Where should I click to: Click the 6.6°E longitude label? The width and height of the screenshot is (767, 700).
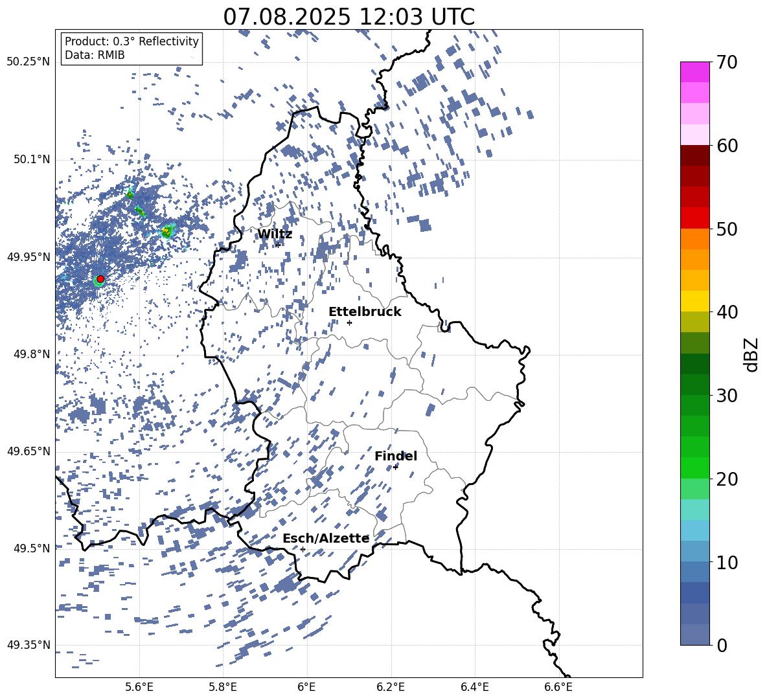(558, 687)
